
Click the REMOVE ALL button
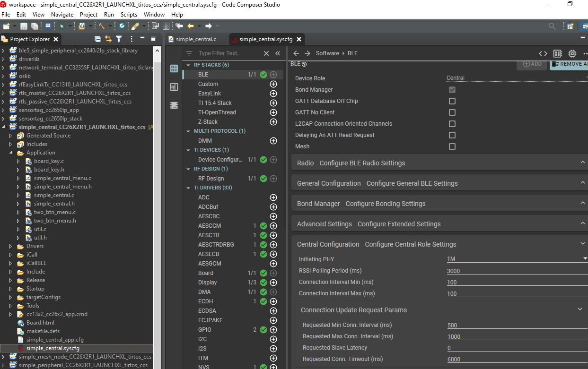(x=569, y=64)
